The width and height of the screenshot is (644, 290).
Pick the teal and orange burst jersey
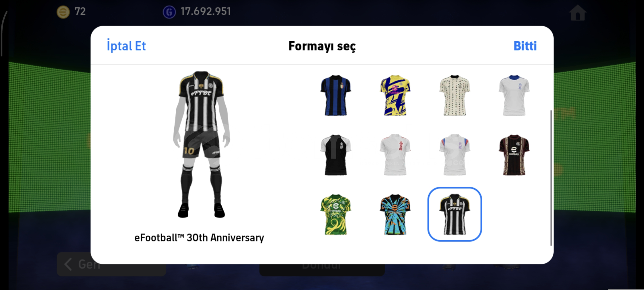point(395,214)
